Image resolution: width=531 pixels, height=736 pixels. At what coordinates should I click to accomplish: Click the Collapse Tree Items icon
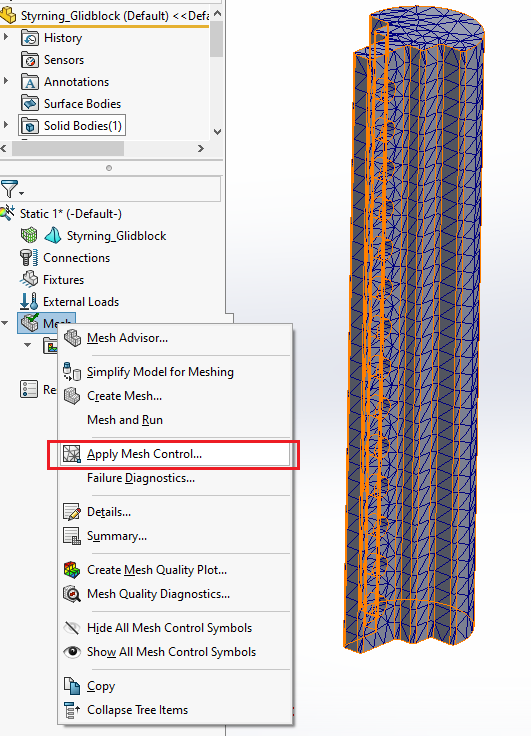point(72,710)
